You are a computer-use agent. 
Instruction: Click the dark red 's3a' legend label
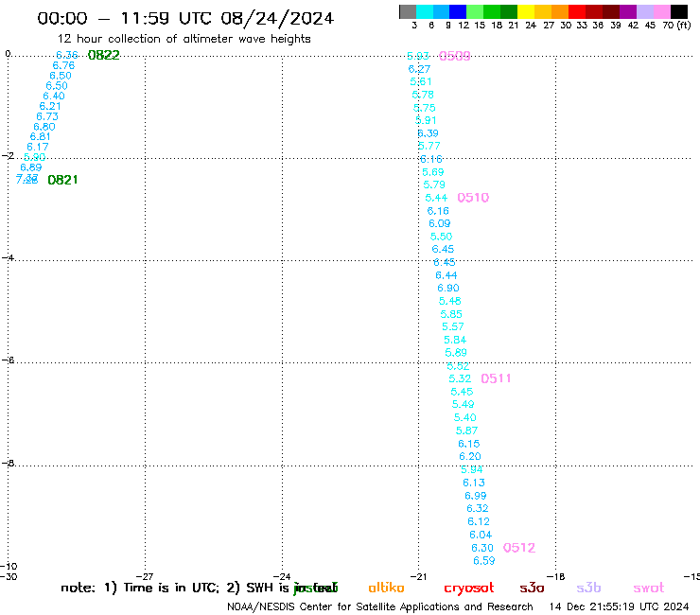click(532, 588)
